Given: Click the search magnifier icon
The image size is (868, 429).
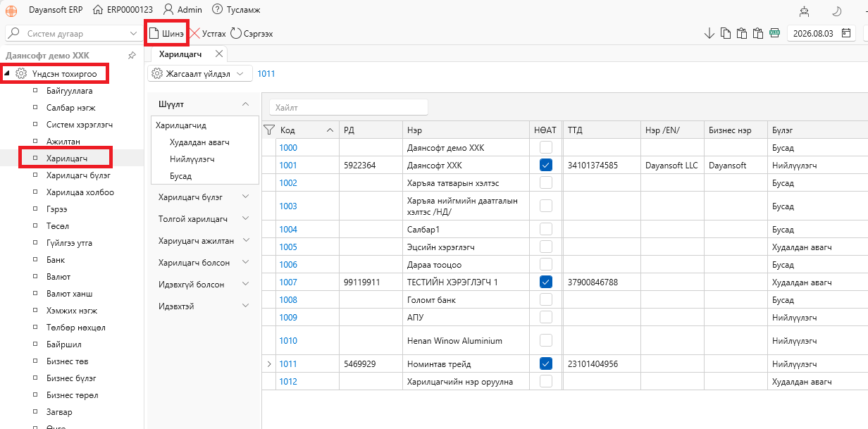Looking at the screenshot, I should [x=13, y=33].
